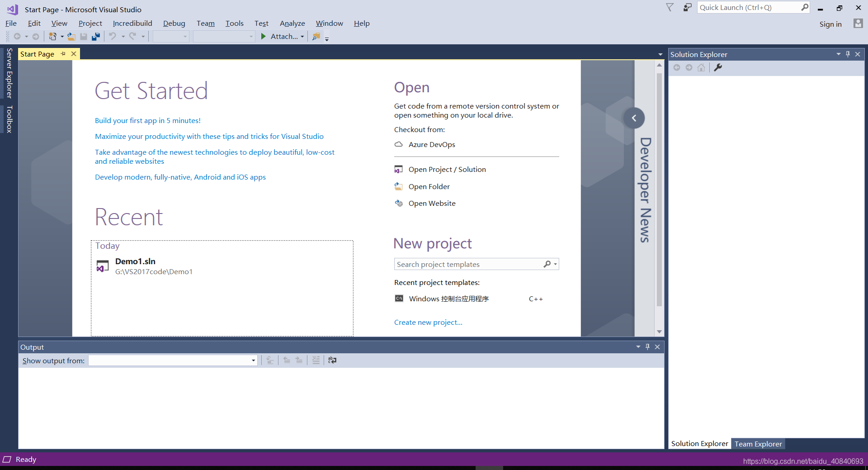This screenshot has width=868, height=470.
Task: Click the Solution Explorer Forward icon
Action: click(689, 67)
